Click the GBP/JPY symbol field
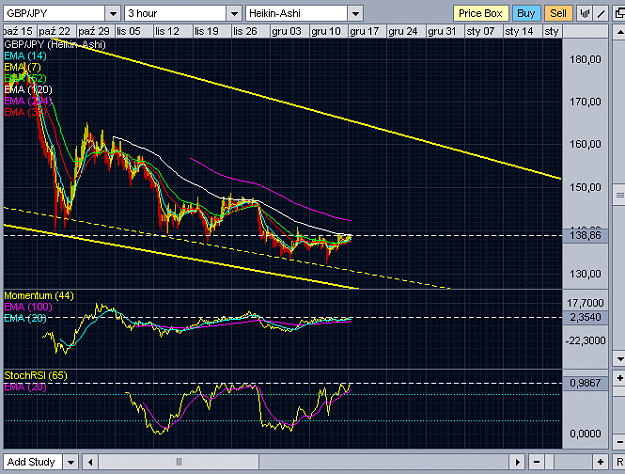Screen dimensions: 625x474 54,14
